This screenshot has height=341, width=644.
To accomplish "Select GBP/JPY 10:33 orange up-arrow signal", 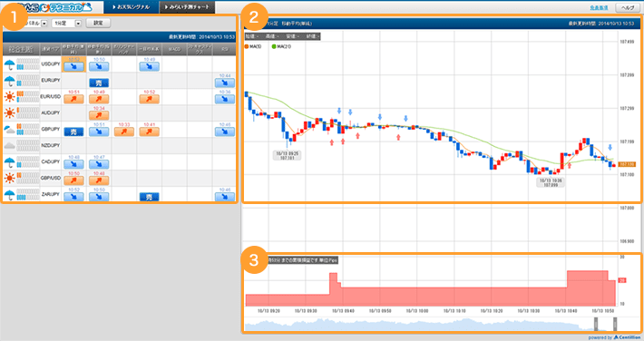I will (x=124, y=132).
